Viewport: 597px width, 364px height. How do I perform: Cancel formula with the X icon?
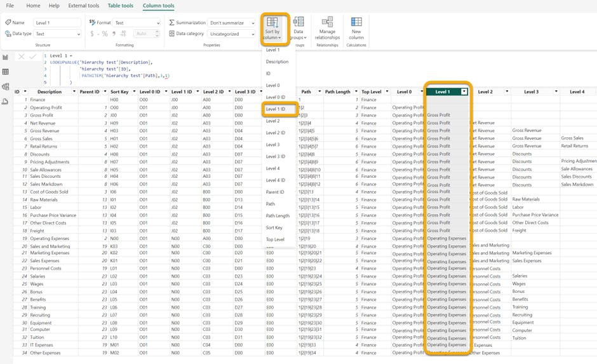click(22, 57)
